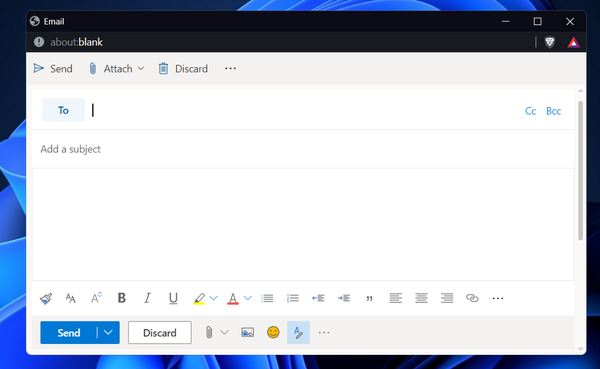Click the Add a subject field
This screenshot has height=369, width=600.
point(303,149)
